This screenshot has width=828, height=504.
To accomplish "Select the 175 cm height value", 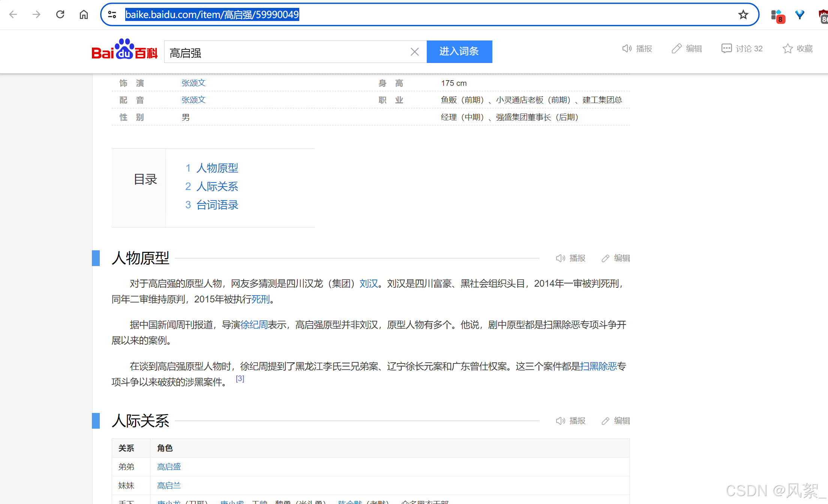I will pos(454,83).
